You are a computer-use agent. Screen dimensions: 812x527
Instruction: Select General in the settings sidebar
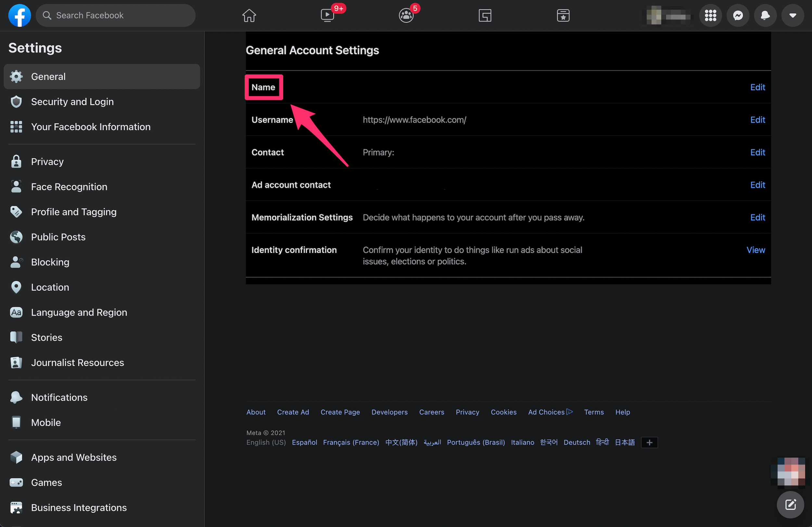(102, 76)
